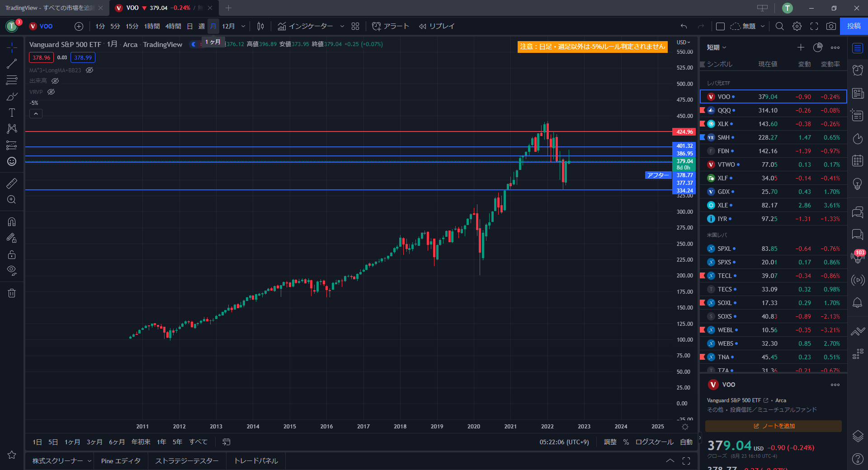Click the red 424.96 price level label

tap(684, 132)
